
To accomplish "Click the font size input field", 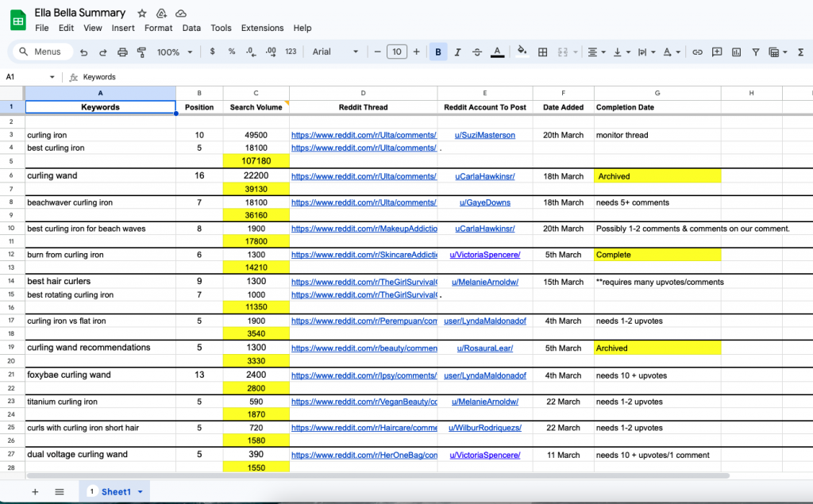I will (396, 52).
